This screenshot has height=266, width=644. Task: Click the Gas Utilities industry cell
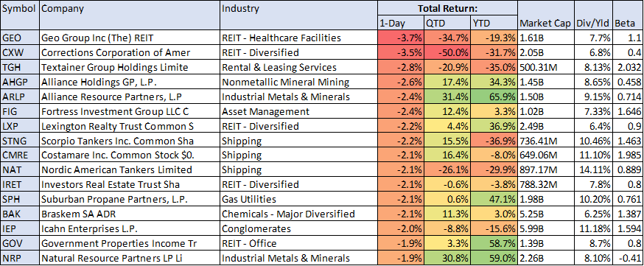298,200
